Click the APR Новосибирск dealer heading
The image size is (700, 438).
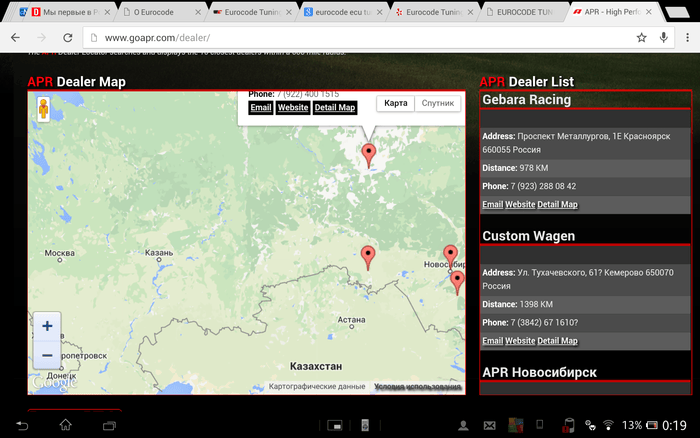pos(539,372)
